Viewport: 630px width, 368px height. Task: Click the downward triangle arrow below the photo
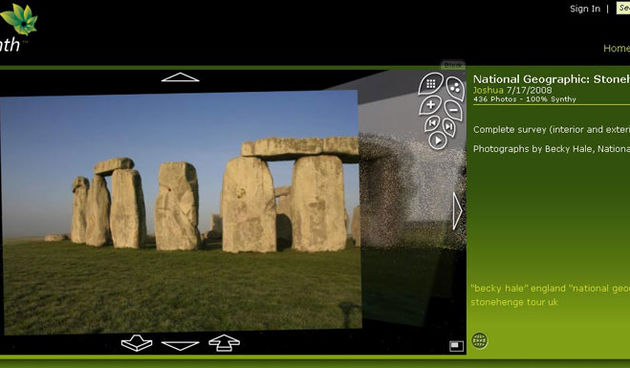[180, 345]
